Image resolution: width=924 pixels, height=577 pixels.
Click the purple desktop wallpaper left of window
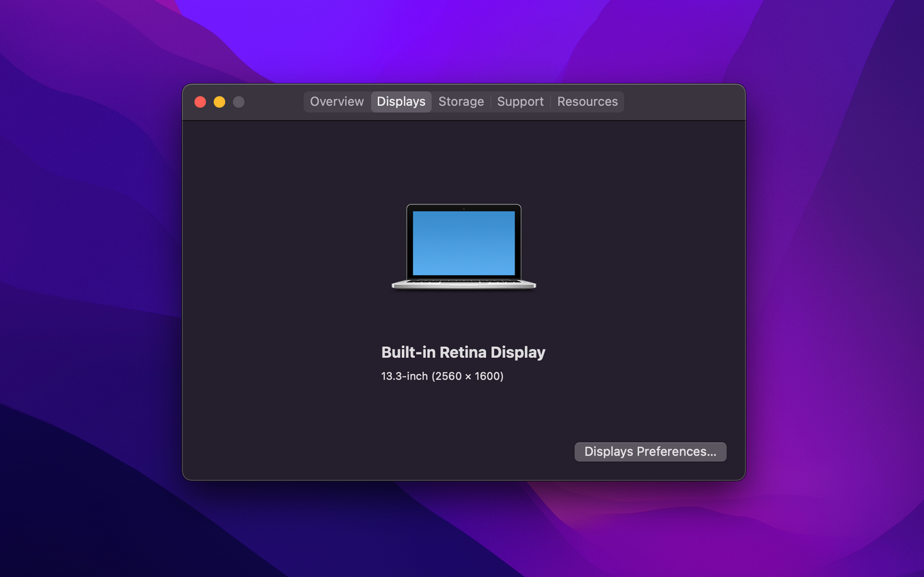pyautogui.click(x=90, y=288)
